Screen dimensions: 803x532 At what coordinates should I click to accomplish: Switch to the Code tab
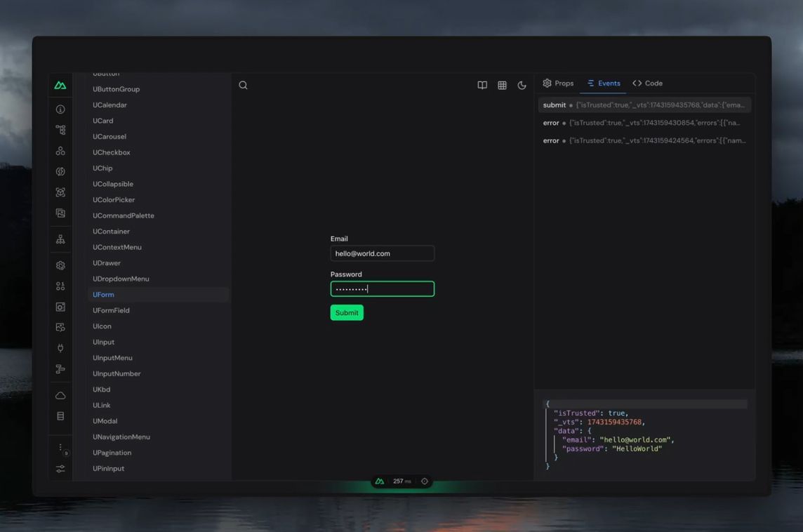click(x=648, y=83)
